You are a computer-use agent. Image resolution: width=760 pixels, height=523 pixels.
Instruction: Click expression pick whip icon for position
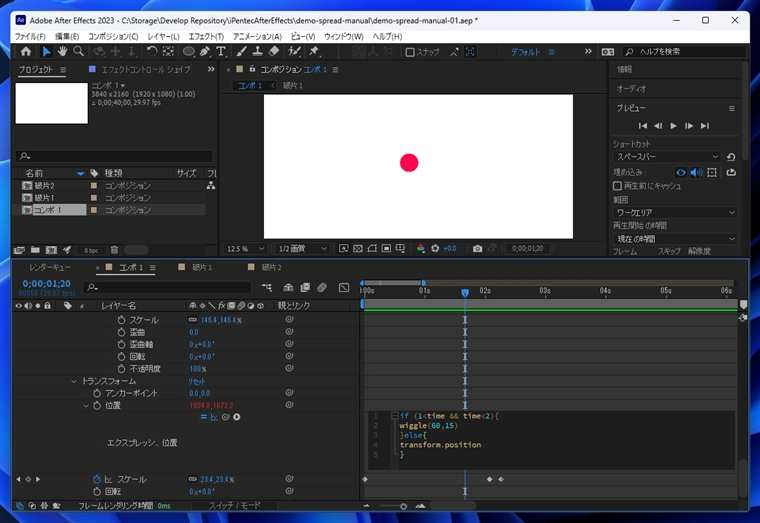click(225, 417)
